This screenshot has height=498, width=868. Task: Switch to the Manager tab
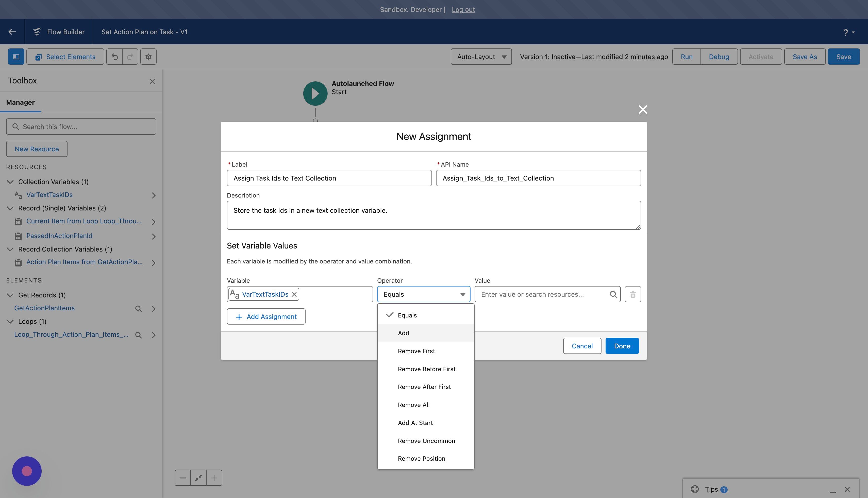pos(20,102)
